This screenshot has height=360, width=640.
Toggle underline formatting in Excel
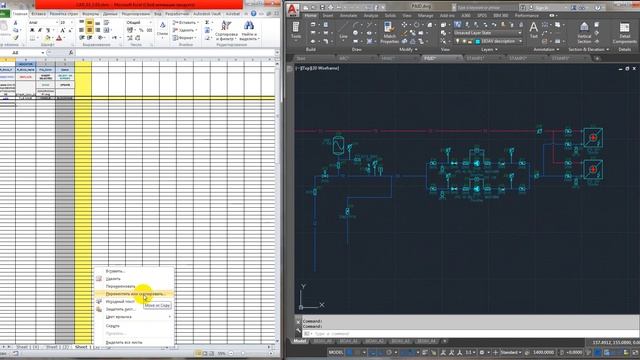click(47, 30)
